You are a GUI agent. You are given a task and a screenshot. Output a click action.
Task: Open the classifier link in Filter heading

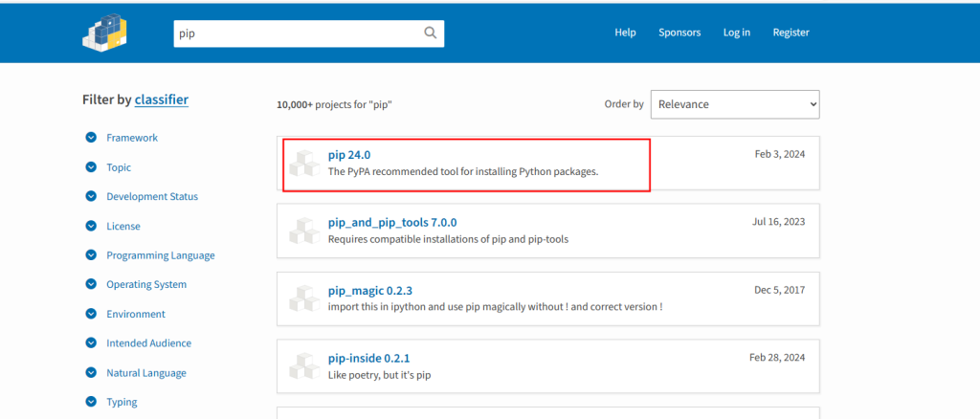pos(161,99)
